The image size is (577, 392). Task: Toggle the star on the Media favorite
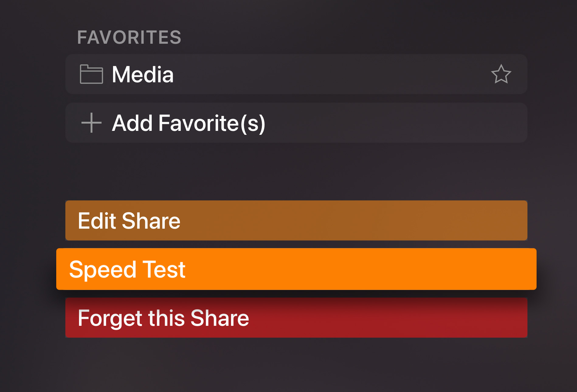(501, 74)
